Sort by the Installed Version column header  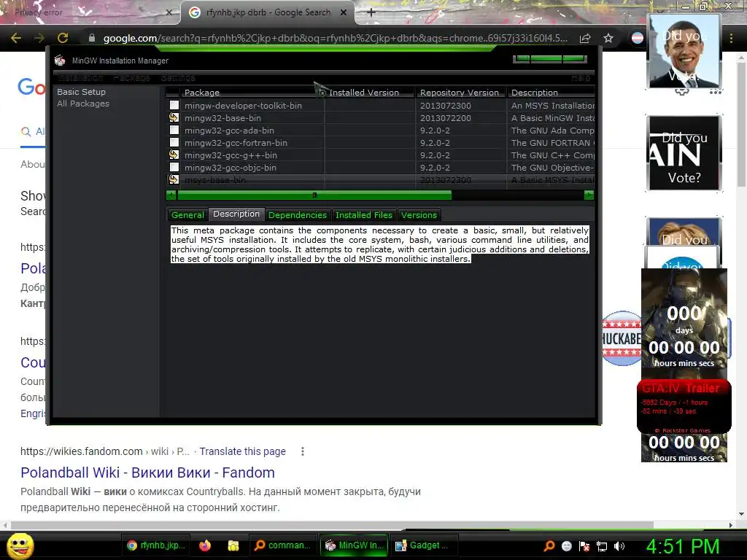coord(370,93)
